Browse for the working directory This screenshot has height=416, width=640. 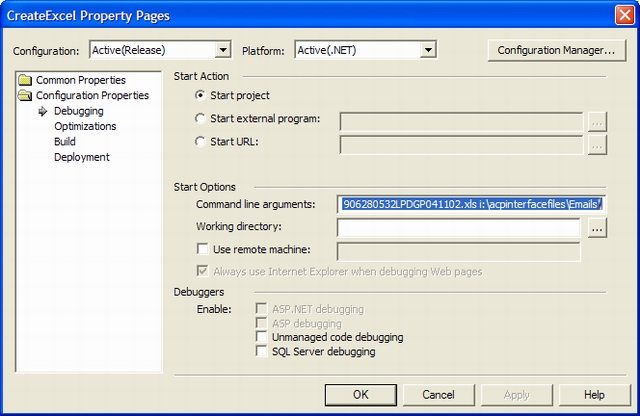598,228
